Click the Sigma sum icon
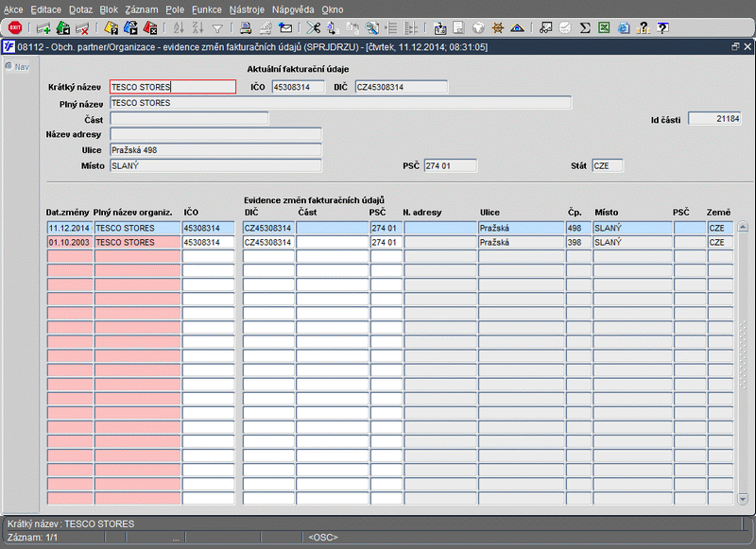The image size is (756, 549). coord(585,28)
